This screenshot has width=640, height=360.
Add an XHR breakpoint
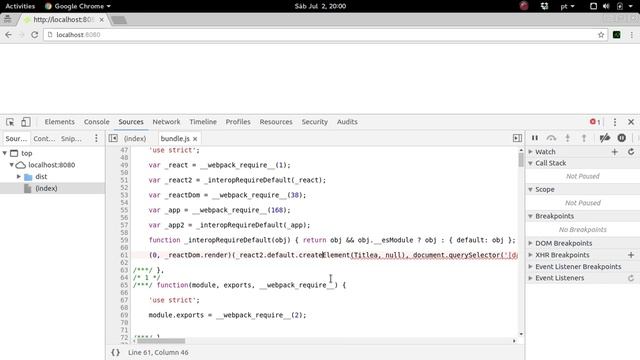pos(631,255)
